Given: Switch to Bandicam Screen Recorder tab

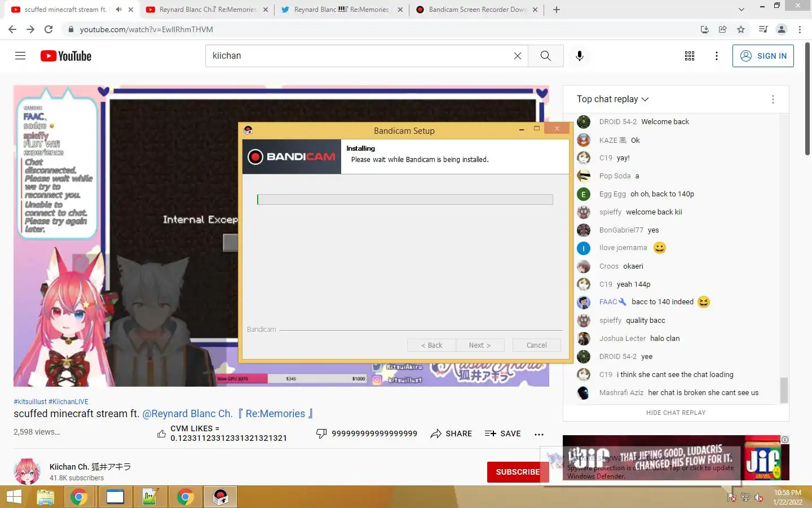Looking at the screenshot, I should (x=477, y=10).
